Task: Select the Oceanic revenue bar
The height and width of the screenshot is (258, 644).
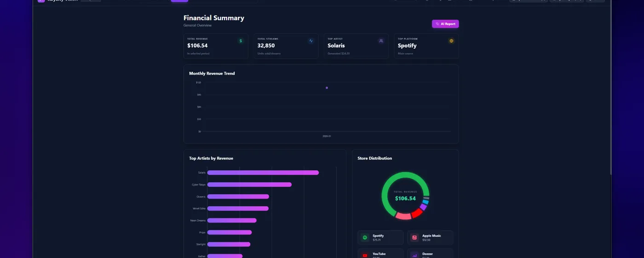Action: [x=238, y=197]
